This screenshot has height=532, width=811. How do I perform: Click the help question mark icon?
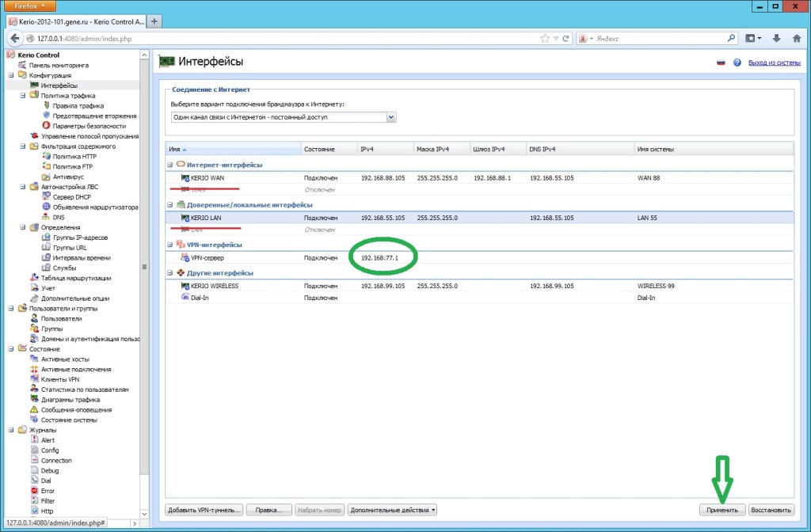pos(737,63)
